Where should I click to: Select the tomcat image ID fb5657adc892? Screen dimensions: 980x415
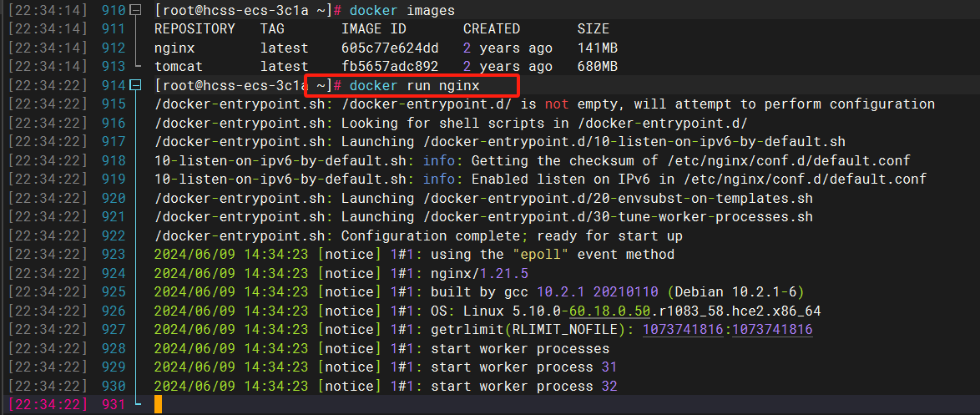pos(390,67)
